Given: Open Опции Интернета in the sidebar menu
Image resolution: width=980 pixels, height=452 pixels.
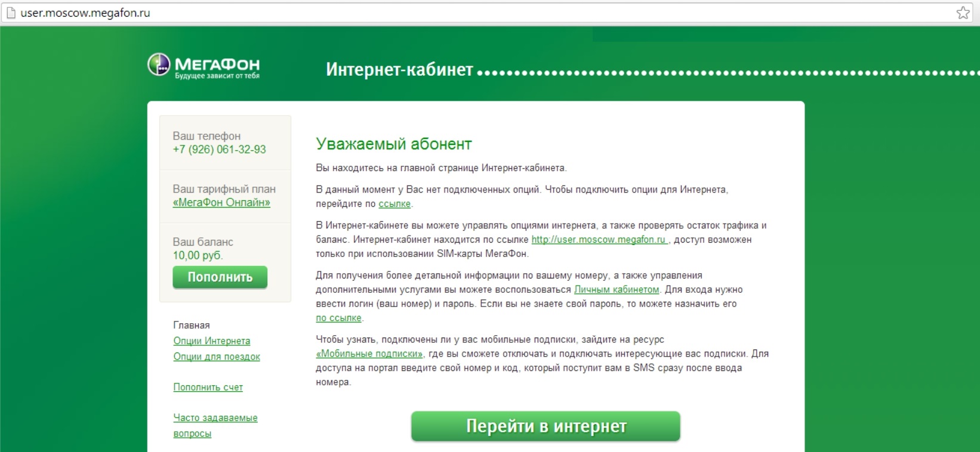Looking at the screenshot, I should (x=212, y=341).
